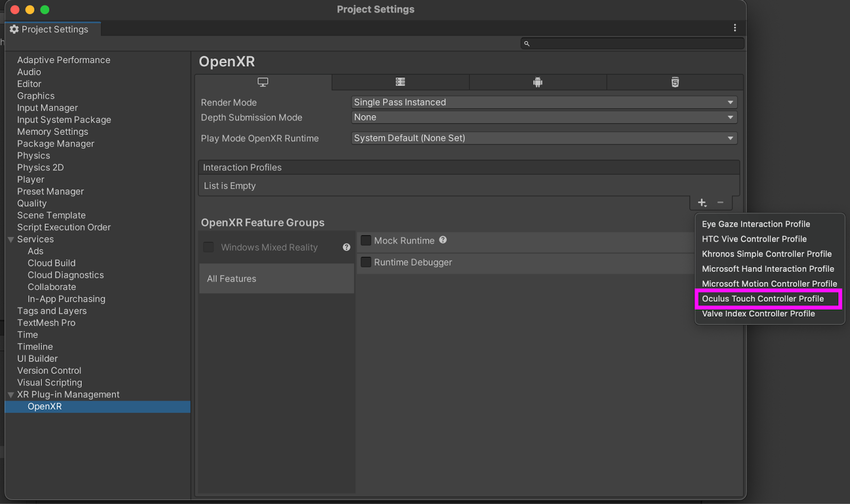This screenshot has width=850, height=504.
Task: Toggle the Windows Mixed Reality checkbox
Action: [x=209, y=247]
